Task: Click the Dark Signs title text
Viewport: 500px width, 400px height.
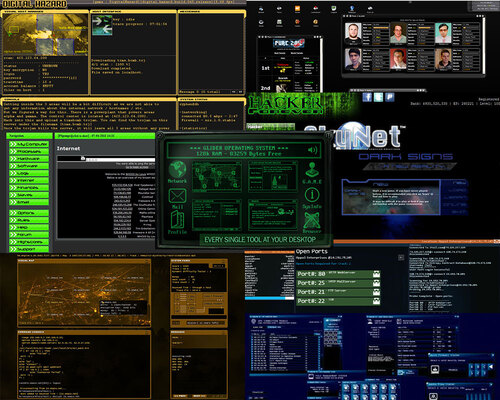Action: [x=406, y=157]
